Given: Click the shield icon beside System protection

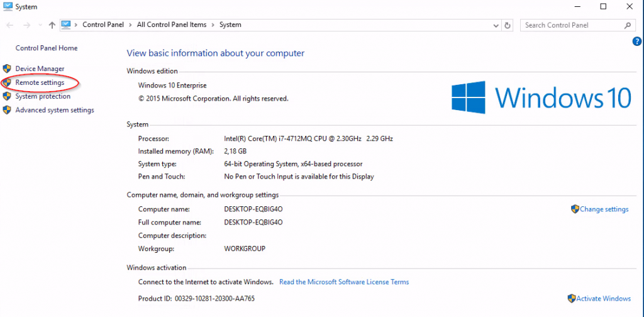Looking at the screenshot, I should [6, 96].
